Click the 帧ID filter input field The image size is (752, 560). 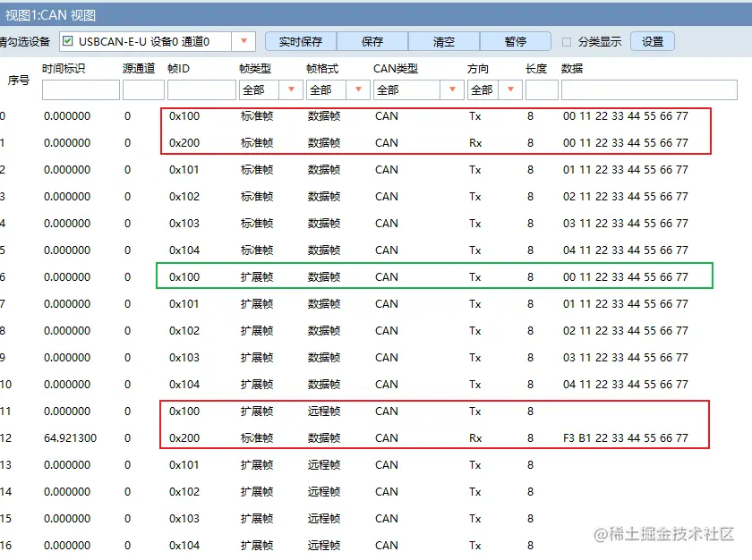[201, 90]
